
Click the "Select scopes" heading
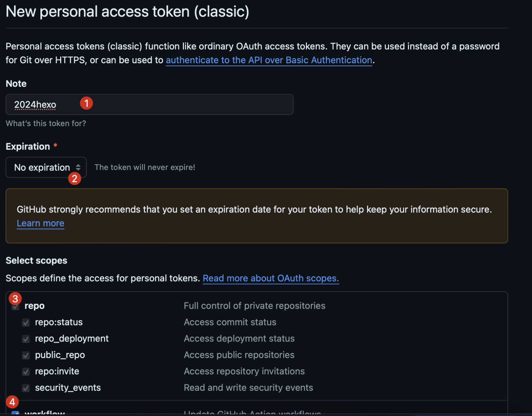coord(37,261)
